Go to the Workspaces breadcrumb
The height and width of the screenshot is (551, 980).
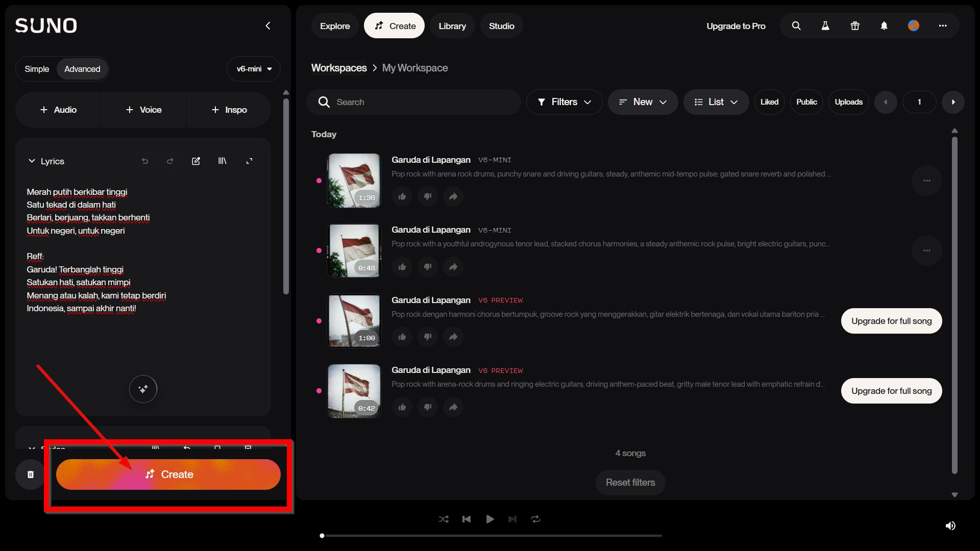pyautogui.click(x=339, y=68)
